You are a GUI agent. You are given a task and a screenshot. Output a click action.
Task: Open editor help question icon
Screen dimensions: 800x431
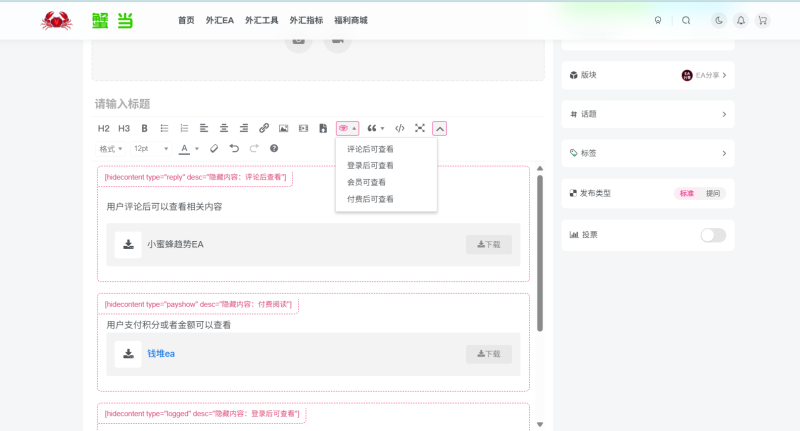pos(274,148)
